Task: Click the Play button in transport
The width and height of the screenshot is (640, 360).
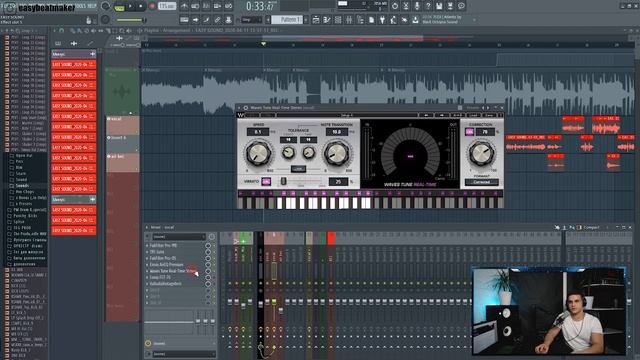Action: click(131, 6)
